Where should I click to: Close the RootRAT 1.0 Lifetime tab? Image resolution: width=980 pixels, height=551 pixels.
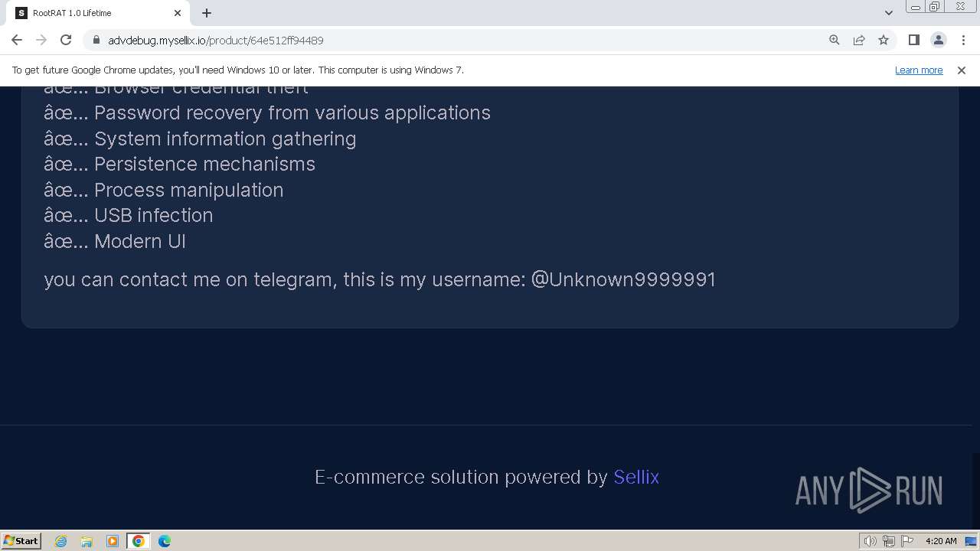(178, 13)
